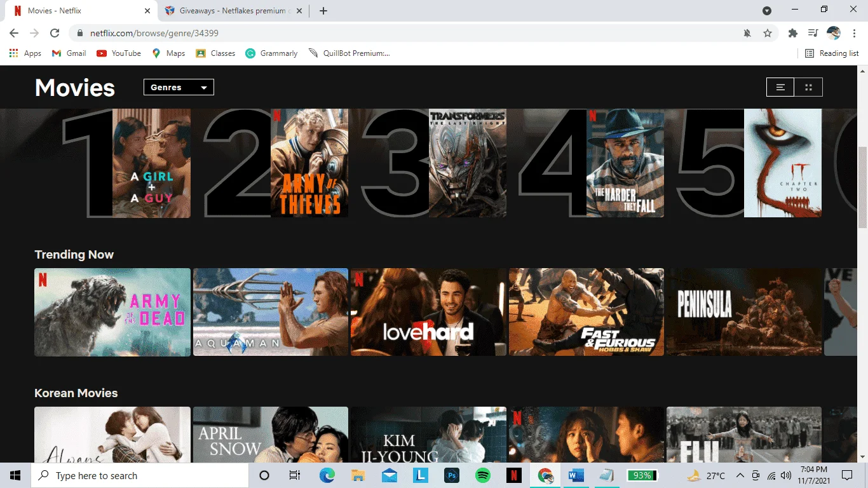The image size is (868, 488).
Task: Switch to Netflix list view
Action: pos(780,87)
